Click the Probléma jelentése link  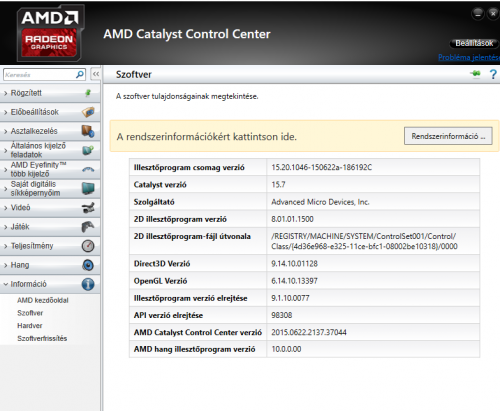click(469, 58)
